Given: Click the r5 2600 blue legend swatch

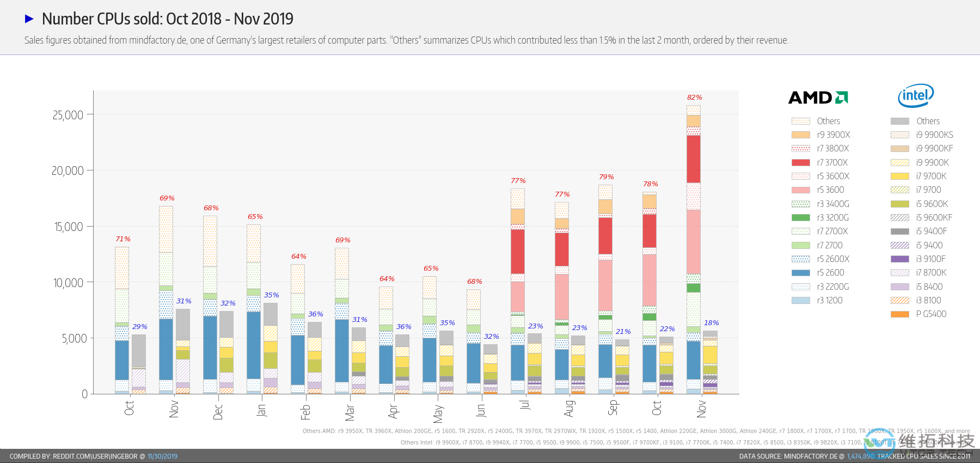Looking at the screenshot, I should [801, 272].
